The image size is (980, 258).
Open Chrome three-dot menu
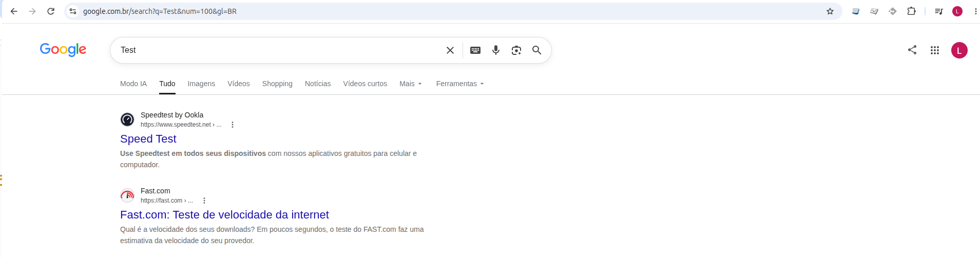975,11
